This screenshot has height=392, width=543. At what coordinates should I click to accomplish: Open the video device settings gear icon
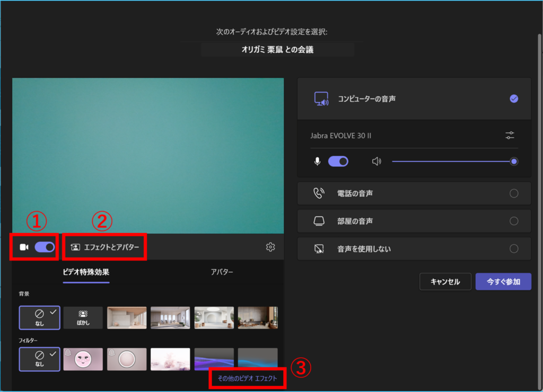tap(270, 247)
